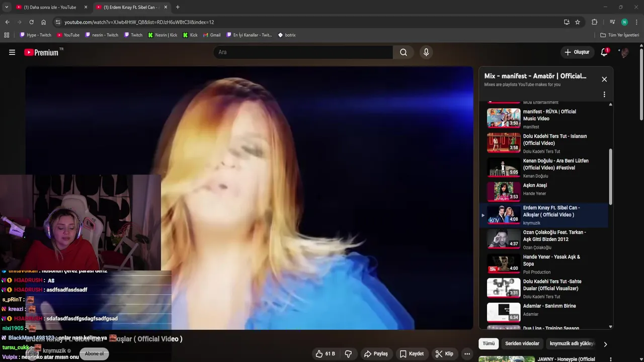Open botrix bookmark
This screenshot has height=362, width=644.
287,35
